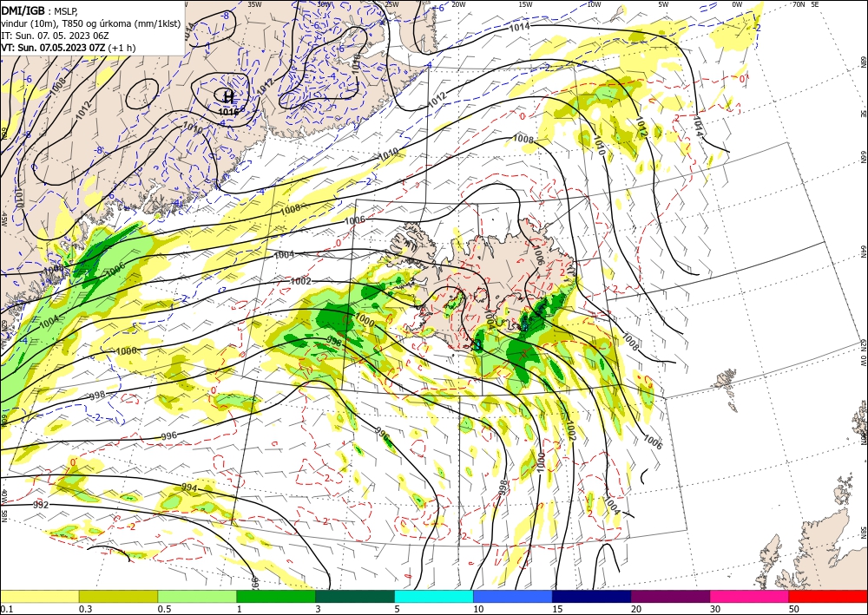This screenshot has height=615, width=868.
Task: Pick the cyan 5–10 mm legend swatch
Action: tap(434, 596)
